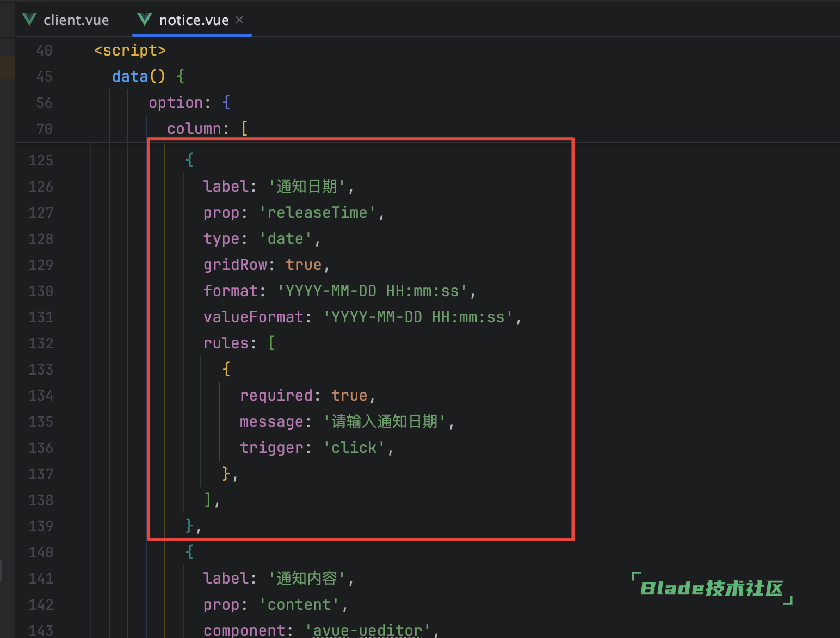Viewport: 840px width, 638px height.
Task: Jump to sticky line <script>
Action: [x=130, y=50]
